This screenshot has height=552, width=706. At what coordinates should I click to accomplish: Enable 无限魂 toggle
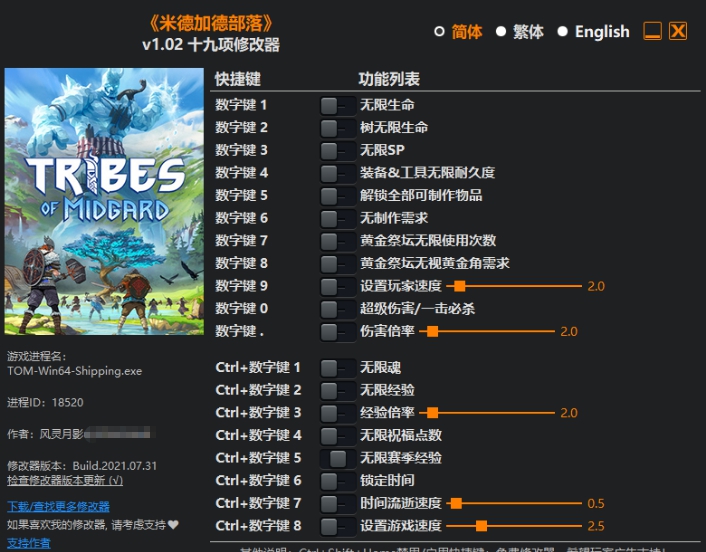338,368
